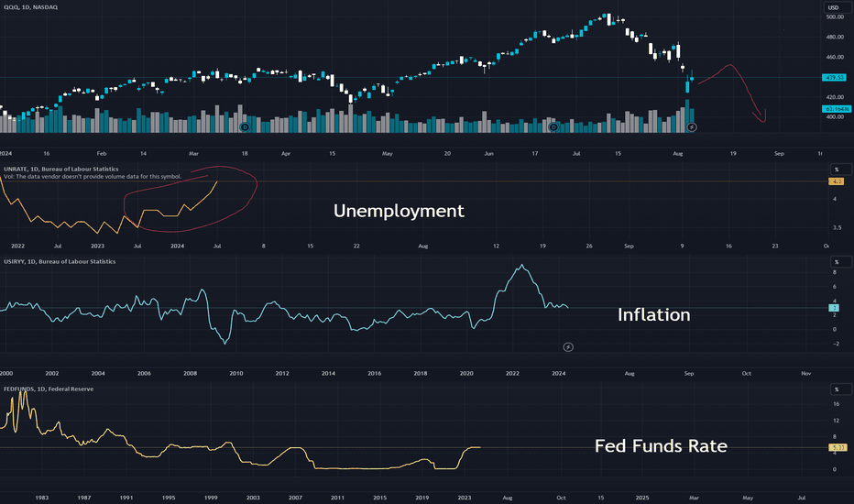
Task: Click the percent scale icon in UNRATE pane
Action: click(x=837, y=170)
